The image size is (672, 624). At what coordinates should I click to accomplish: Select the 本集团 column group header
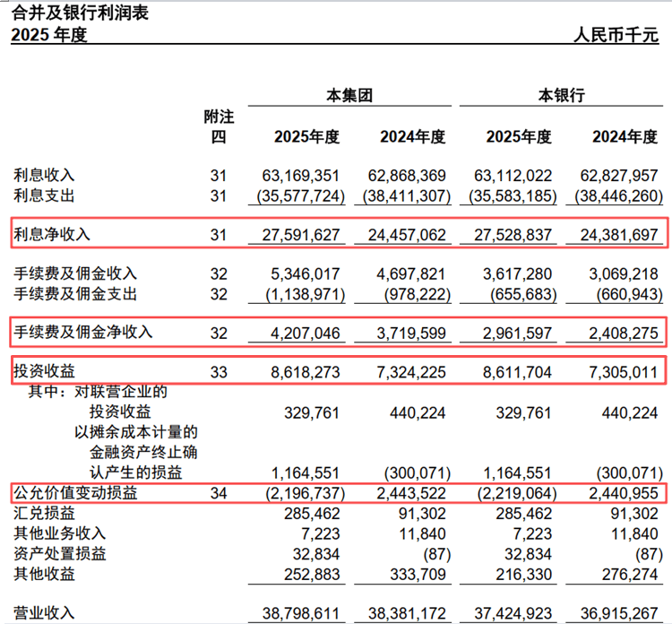tap(349, 95)
